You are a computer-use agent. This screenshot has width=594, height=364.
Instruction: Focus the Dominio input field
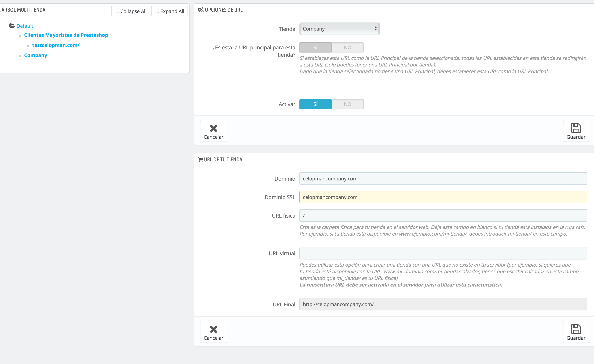point(443,179)
